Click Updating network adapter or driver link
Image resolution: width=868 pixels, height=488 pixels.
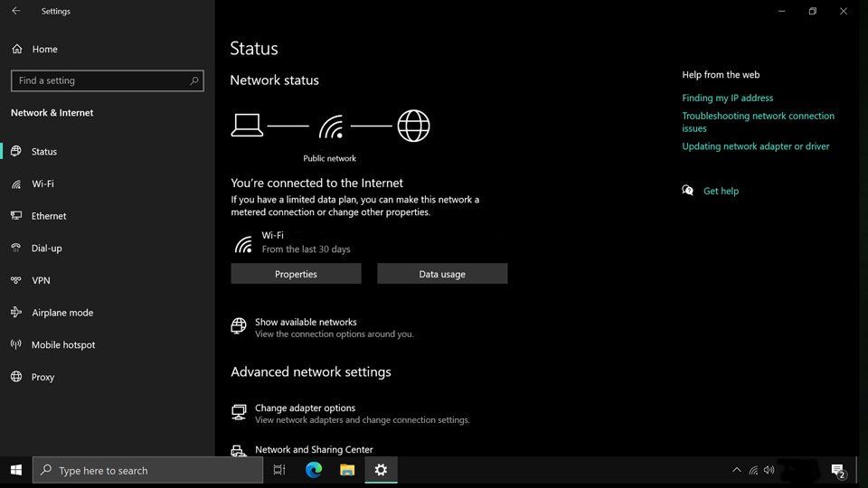click(755, 146)
